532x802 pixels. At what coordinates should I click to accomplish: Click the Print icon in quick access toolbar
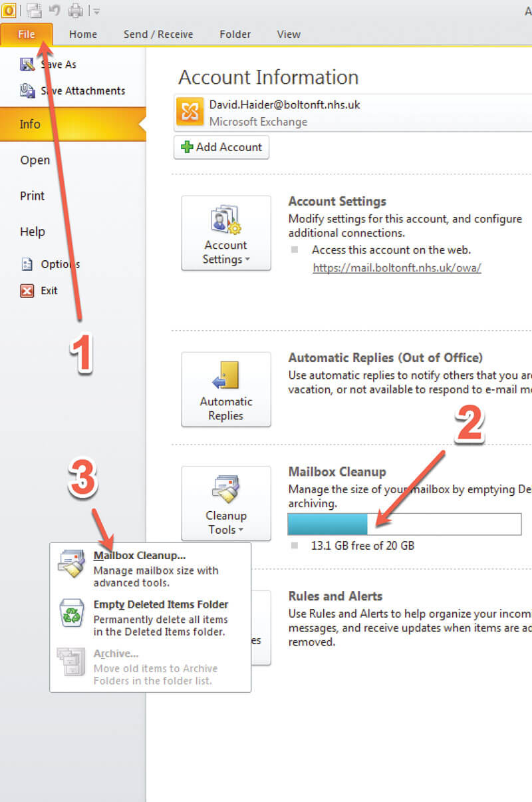coord(76,10)
